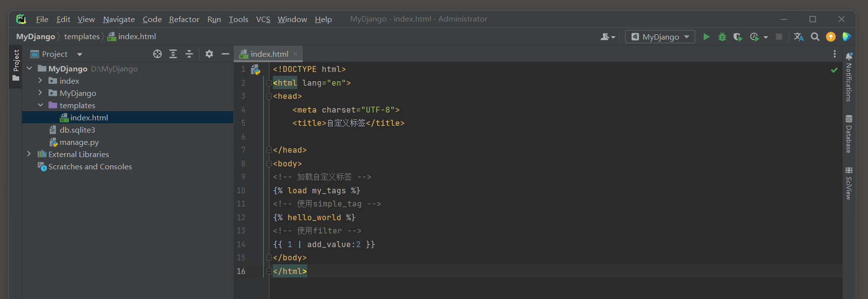This screenshot has width=868, height=299.
Task: Select opened file crosshair icon in Project panel
Action: pos(157,54)
